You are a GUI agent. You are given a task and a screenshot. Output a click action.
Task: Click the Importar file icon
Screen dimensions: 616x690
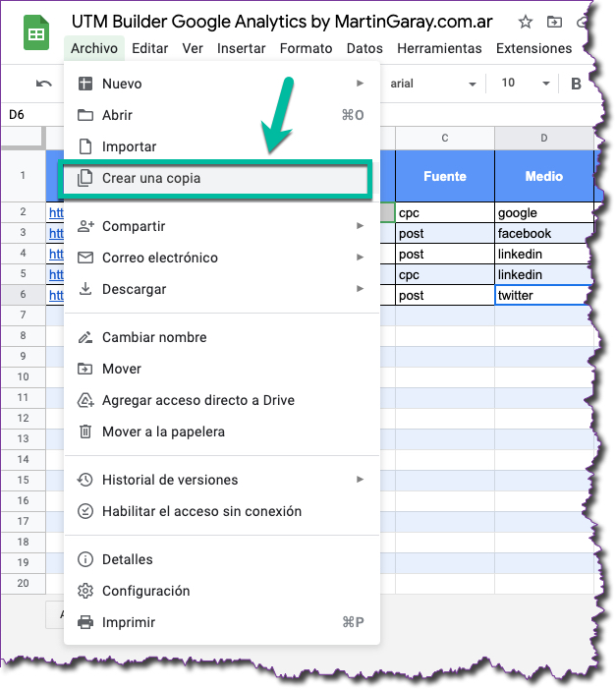(x=85, y=146)
